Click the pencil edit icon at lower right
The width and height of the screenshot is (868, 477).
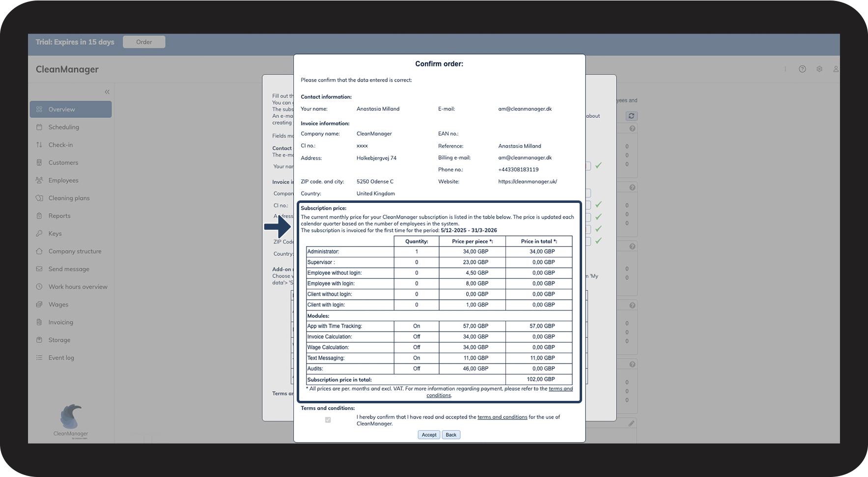click(x=631, y=423)
